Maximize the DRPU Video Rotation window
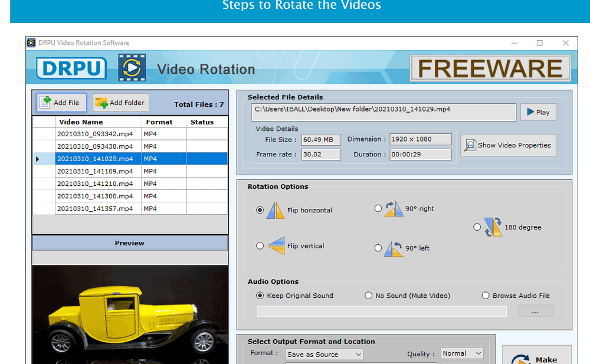 [540, 43]
